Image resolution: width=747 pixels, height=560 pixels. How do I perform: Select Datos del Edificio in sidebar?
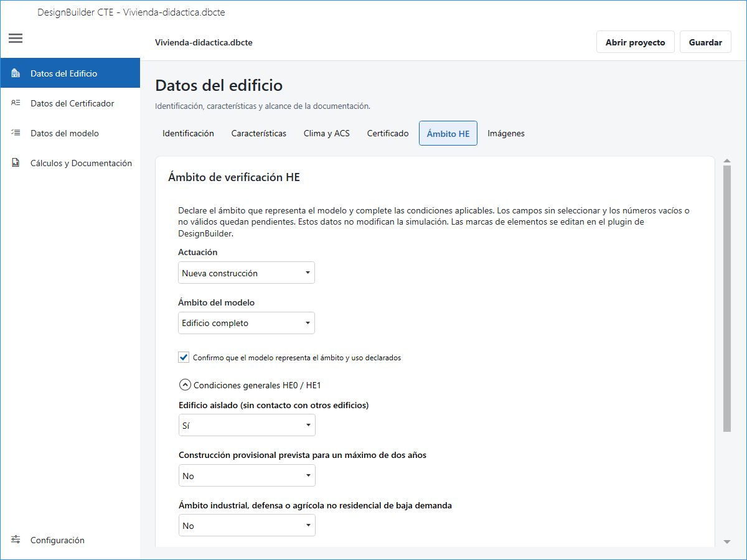click(x=70, y=73)
